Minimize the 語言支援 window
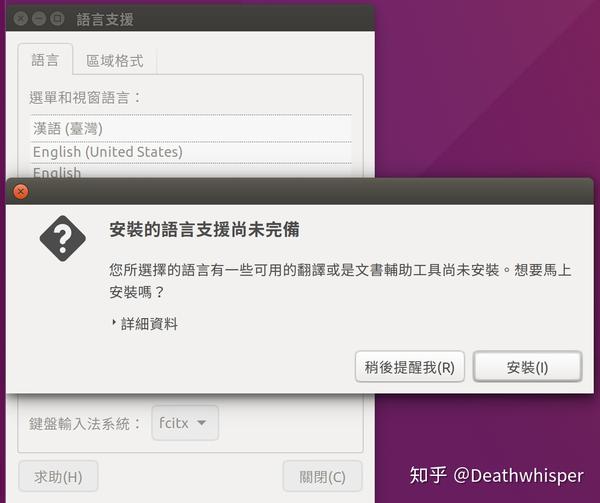Screen dimensions: 600x503 pos(39,18)
